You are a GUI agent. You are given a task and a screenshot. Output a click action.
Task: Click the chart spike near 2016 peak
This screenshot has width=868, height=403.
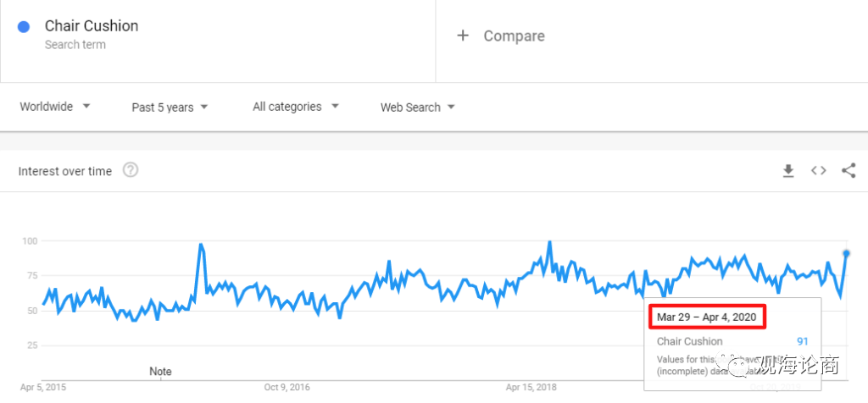[x=201, y=245]
